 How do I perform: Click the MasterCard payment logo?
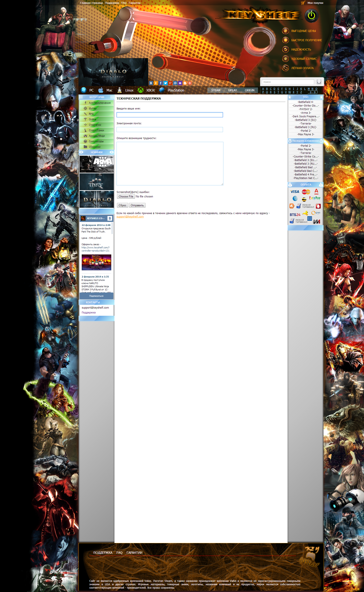[306, 192]
